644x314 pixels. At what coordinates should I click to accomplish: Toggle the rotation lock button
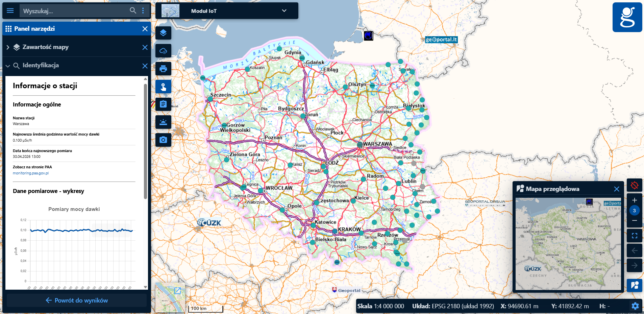[x=634, y=185]
